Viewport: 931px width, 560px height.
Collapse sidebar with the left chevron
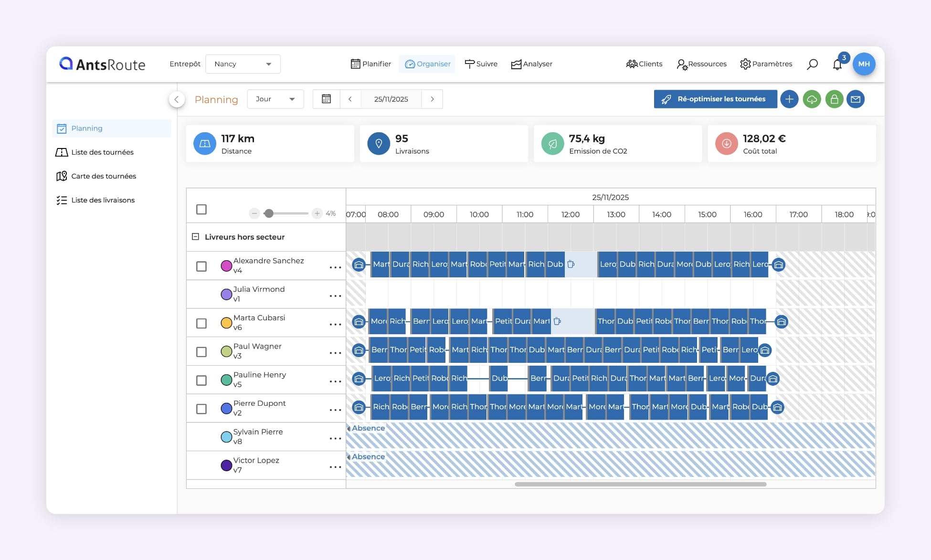click(177, 99)
